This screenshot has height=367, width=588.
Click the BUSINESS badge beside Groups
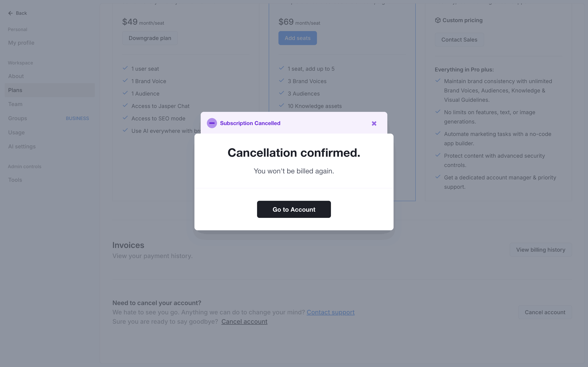[x=77, y=118]
